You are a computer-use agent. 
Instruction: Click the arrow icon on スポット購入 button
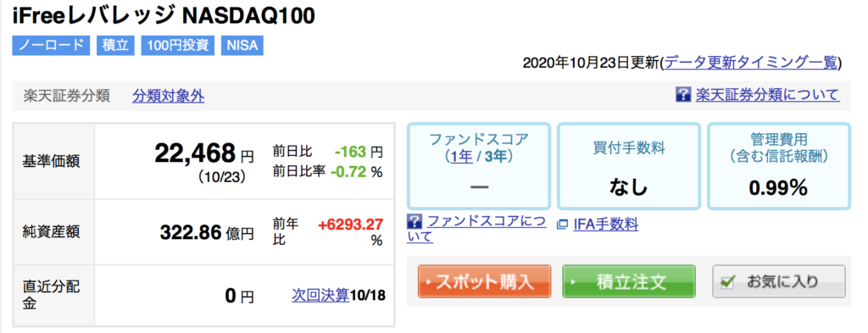[x=428, y=282]
